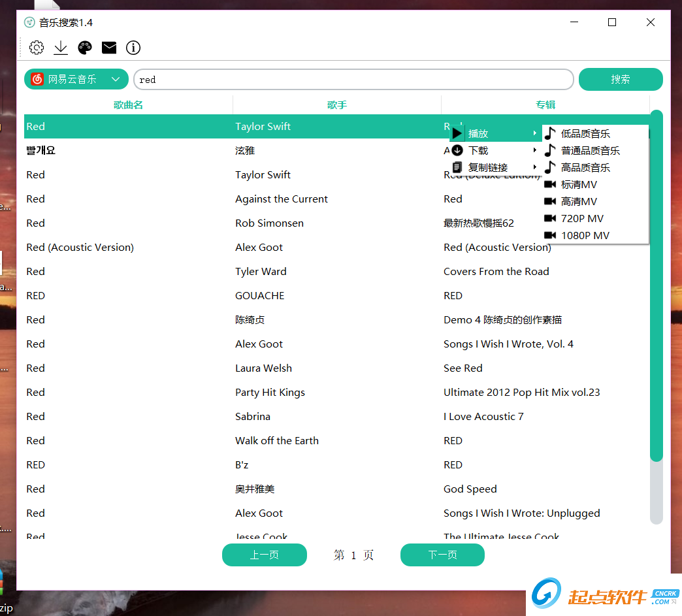Viewport: 682px width, 616px height.
Task: Click music note icon for 低品质音乐
Action: tap(550, 133)
